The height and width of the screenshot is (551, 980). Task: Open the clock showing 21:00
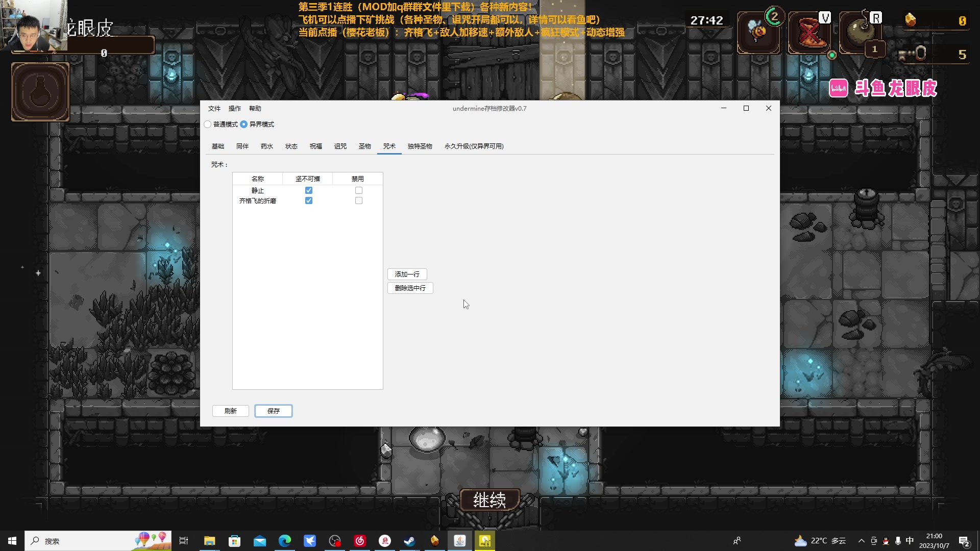[934, 541]
